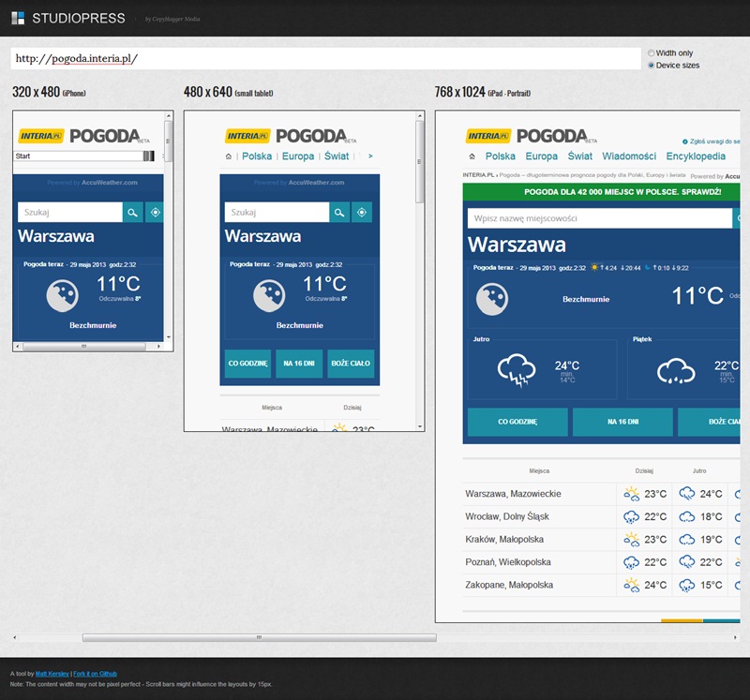Click the Dzisiaj weather icon in Warszawa row
The width and height of the screenshot is (750, 700).
(x=631, y=494)
